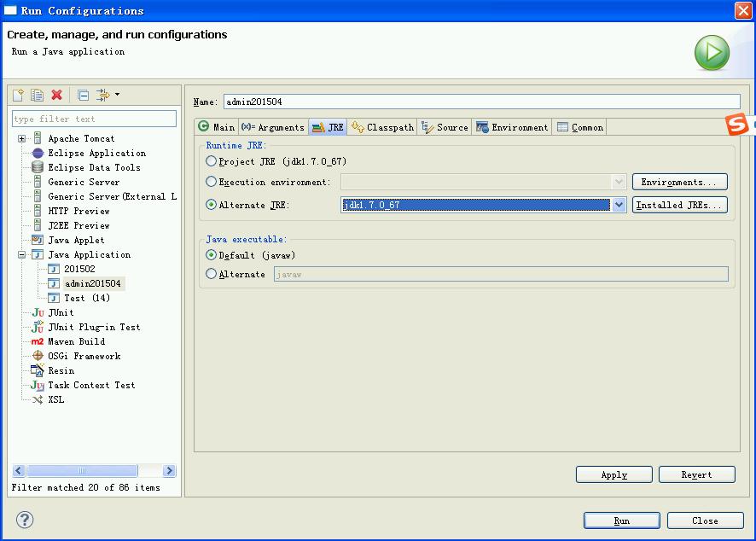Click the scroll right arrow under the tree
Image resolution: width=756 pixels, height=541 pixels.
[169, 471]
